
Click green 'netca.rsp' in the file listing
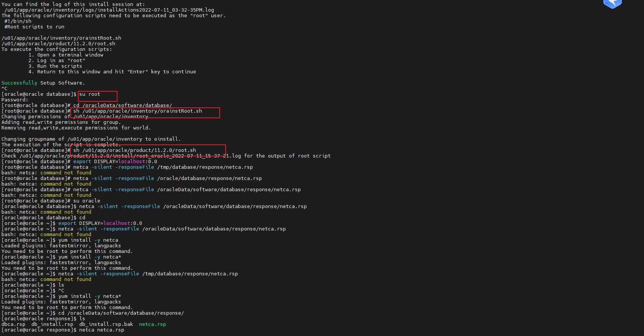click(153, 324)
